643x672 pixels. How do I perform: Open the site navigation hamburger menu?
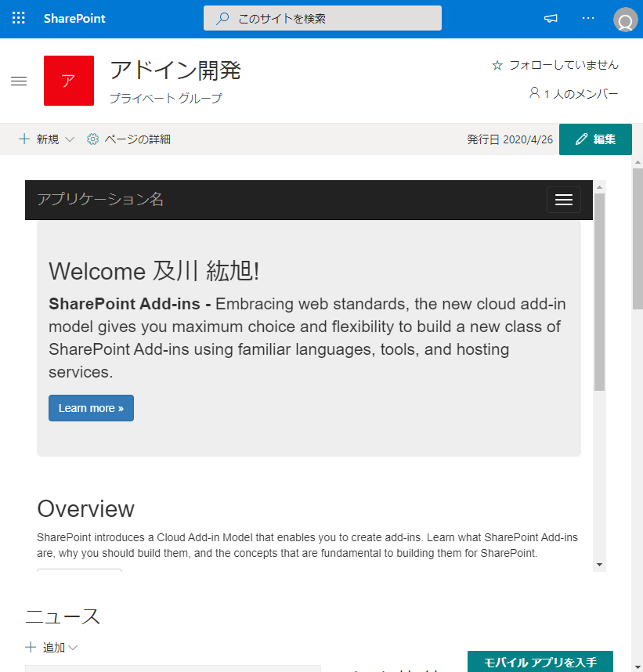coord(19,81)
